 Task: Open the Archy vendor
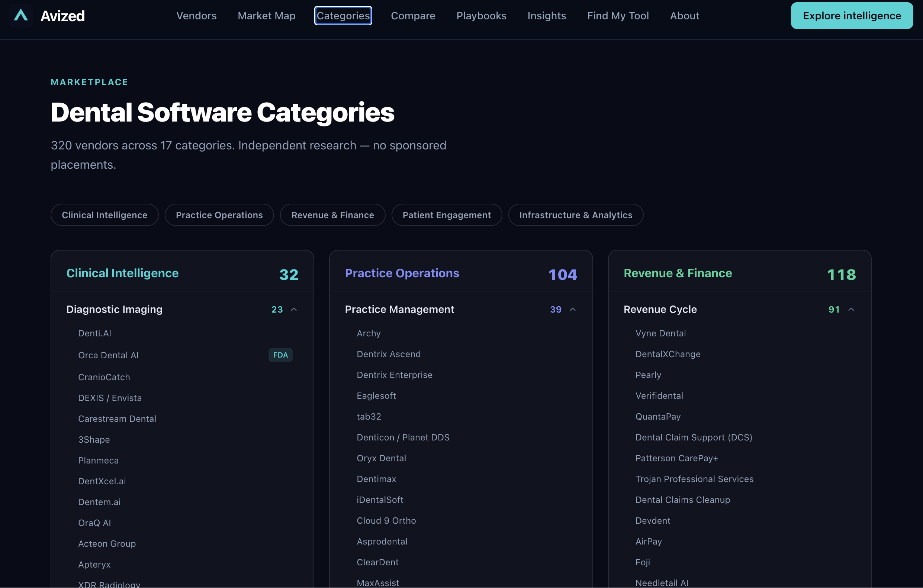(x=369, y=333)
